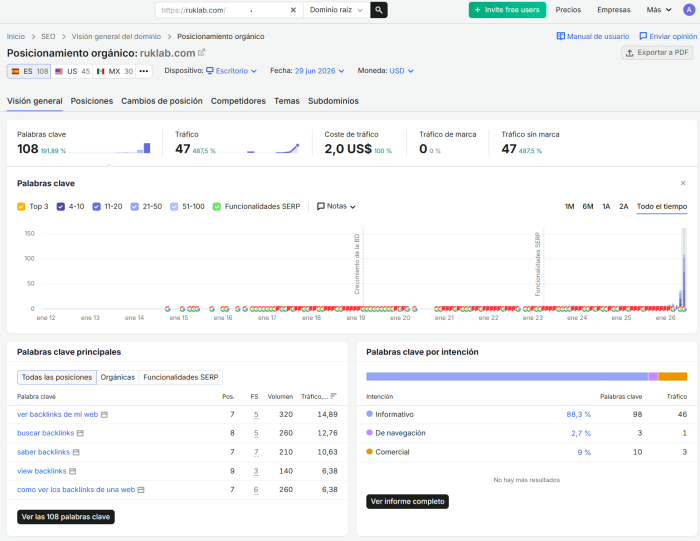Screen dimensions: 700x541
Task: Toggle the 21-50 positions checkbox
Action: point(134,207)
